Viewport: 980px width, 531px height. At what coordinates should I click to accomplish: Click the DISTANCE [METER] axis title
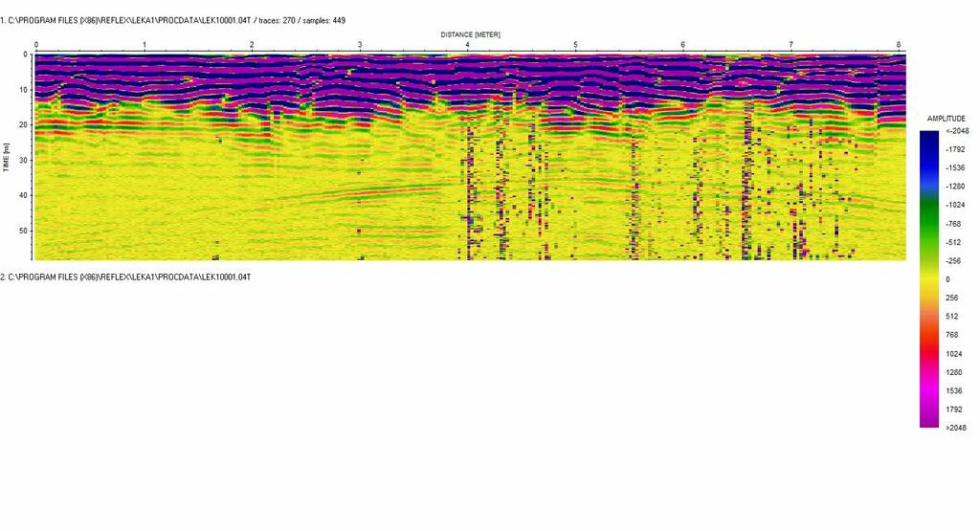(x=470, y=34)
